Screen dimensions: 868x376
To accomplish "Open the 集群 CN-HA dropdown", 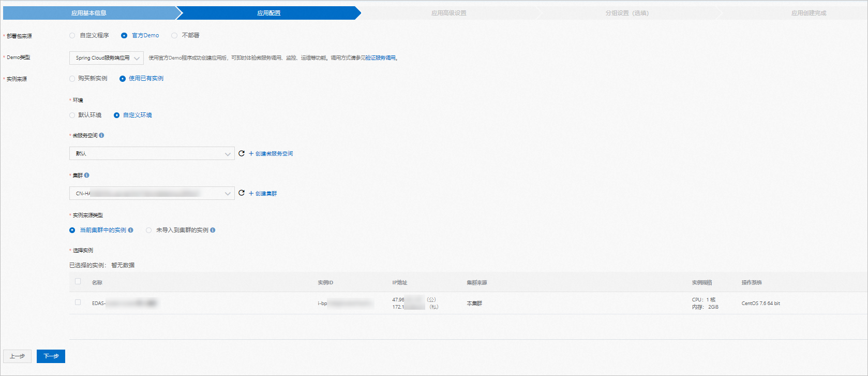I will (x=152, y=193).
